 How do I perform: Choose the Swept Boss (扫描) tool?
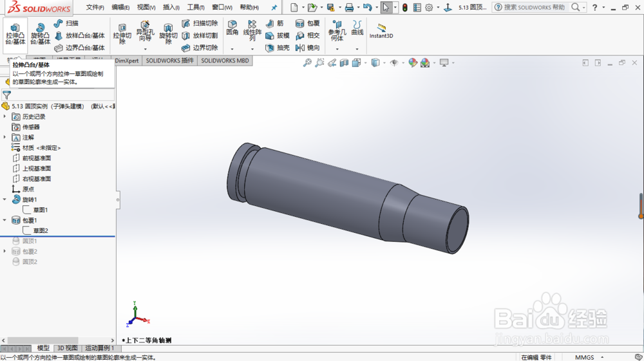click(x=66, y=23)
